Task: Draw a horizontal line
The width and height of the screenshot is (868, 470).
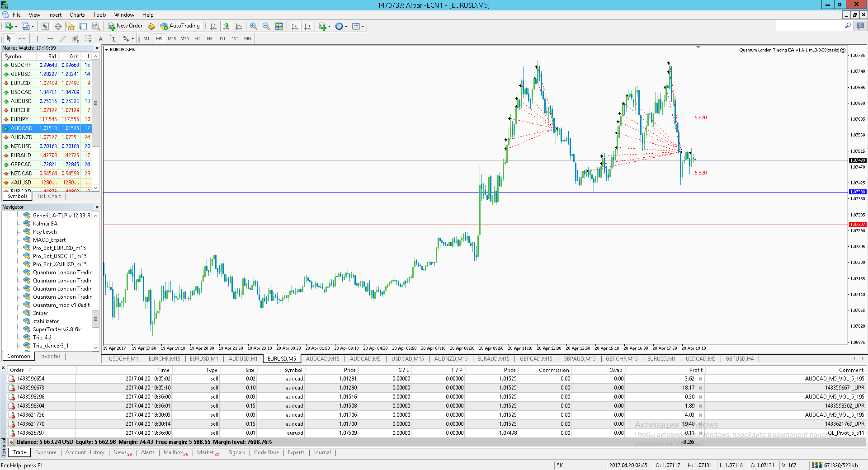Action: [50, 38]
